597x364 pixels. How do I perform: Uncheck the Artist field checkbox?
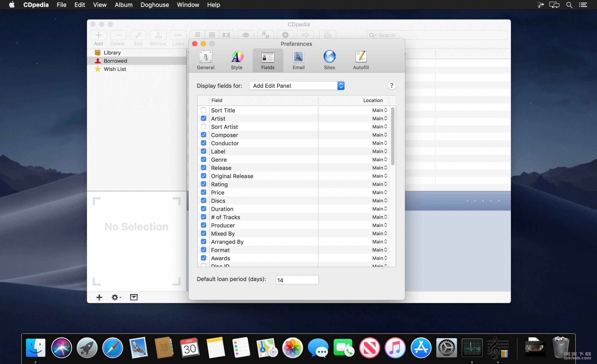203,118
